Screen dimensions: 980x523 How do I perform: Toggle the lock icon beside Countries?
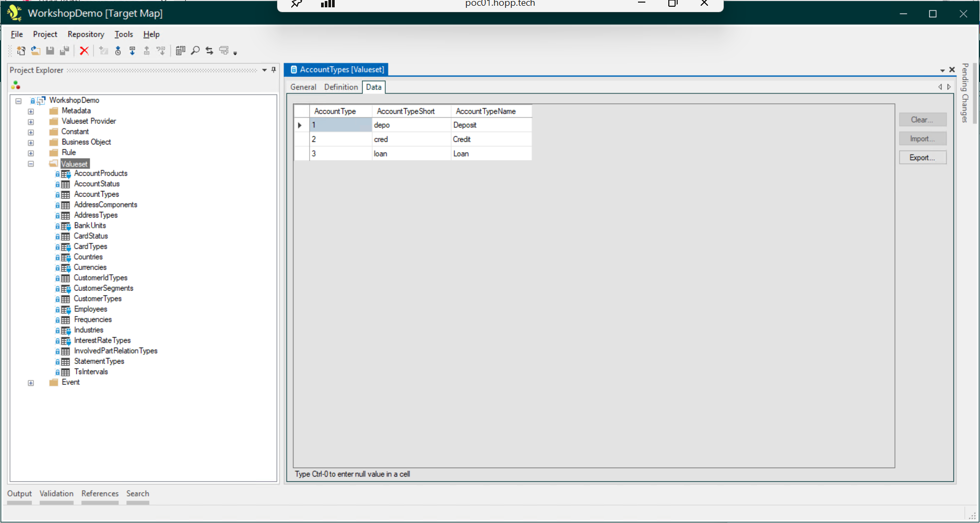coord(58,257)
